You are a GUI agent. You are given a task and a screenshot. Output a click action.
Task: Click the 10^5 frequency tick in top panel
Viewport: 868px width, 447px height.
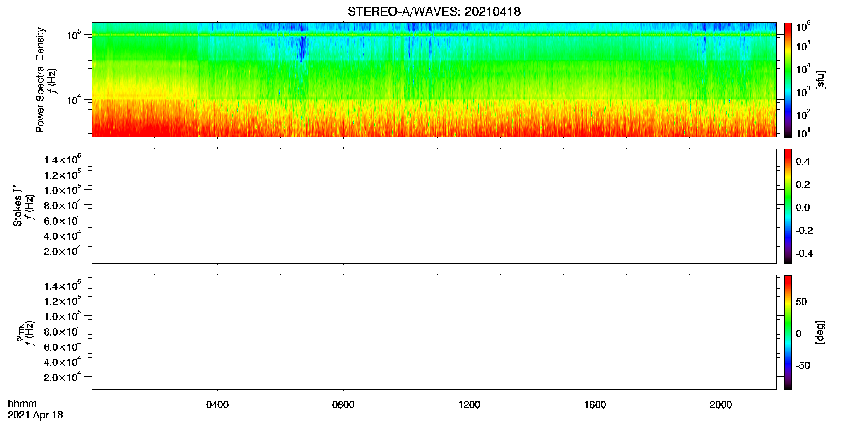click(74, 35)
